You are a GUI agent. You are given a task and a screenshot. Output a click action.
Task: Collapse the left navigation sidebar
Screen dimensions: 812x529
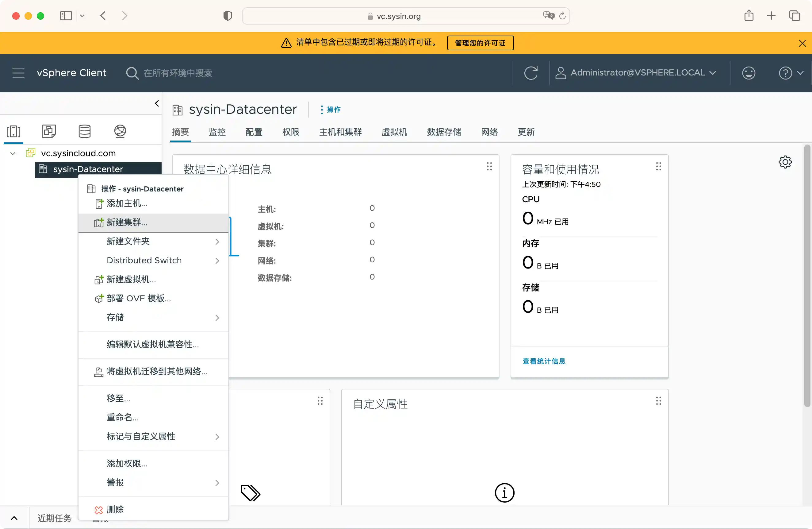pyautogui.click(x=157, y=103)
